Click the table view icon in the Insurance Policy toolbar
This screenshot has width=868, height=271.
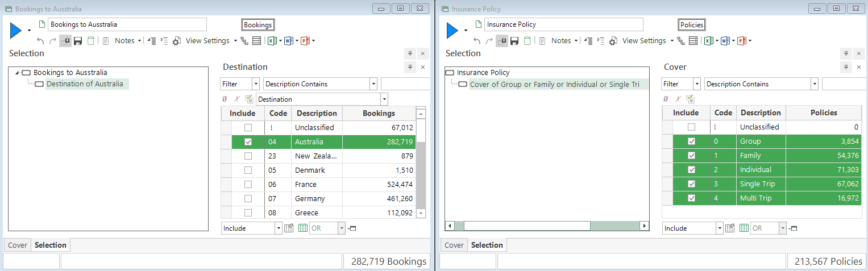693,41
